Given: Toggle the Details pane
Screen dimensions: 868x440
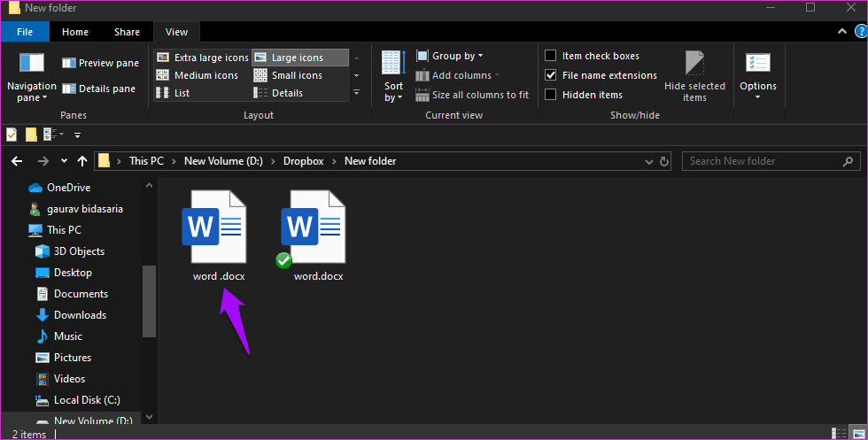Looking at the screenshot, I should click(98, 89).
